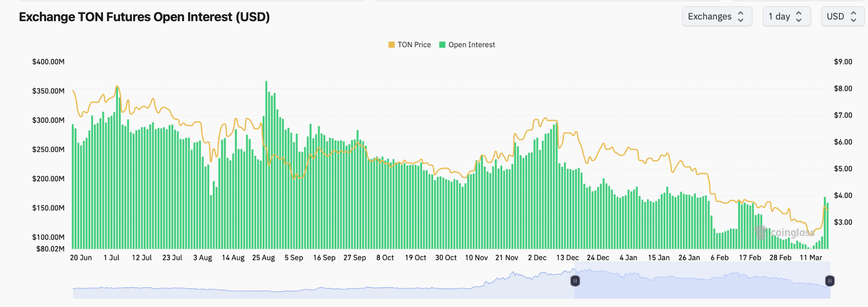Screen dimensions: 868x307
Task: Click the 11 Mar date label
Action: tap(811, 258)
